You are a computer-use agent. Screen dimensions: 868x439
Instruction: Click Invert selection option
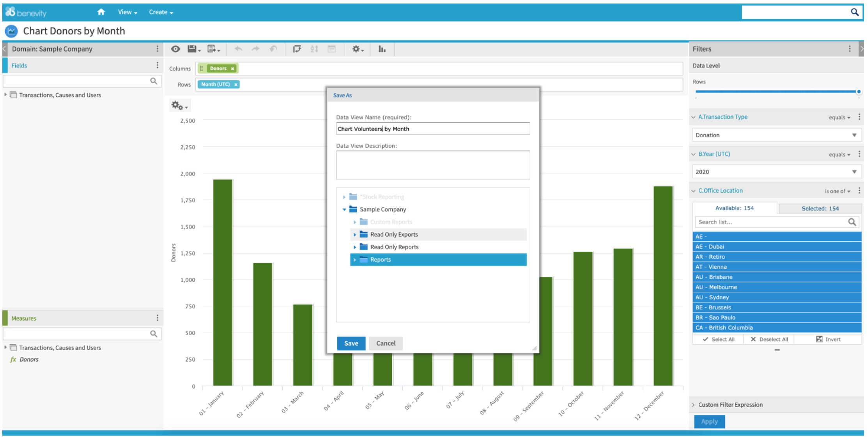pos(828,339)
